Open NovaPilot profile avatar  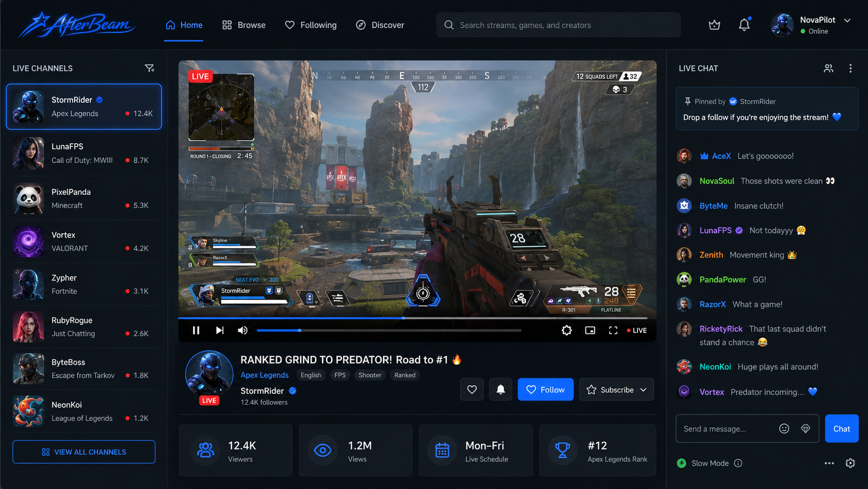coord(782,25)
